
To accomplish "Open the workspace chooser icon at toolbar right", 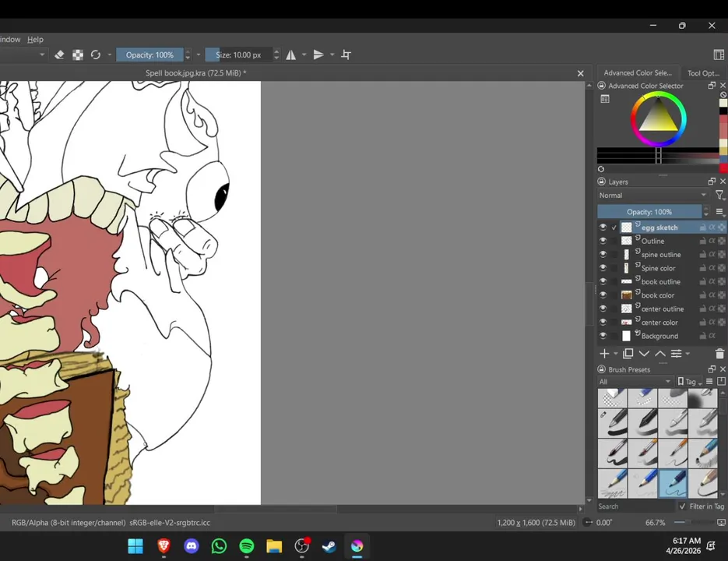I will [719, 55].
